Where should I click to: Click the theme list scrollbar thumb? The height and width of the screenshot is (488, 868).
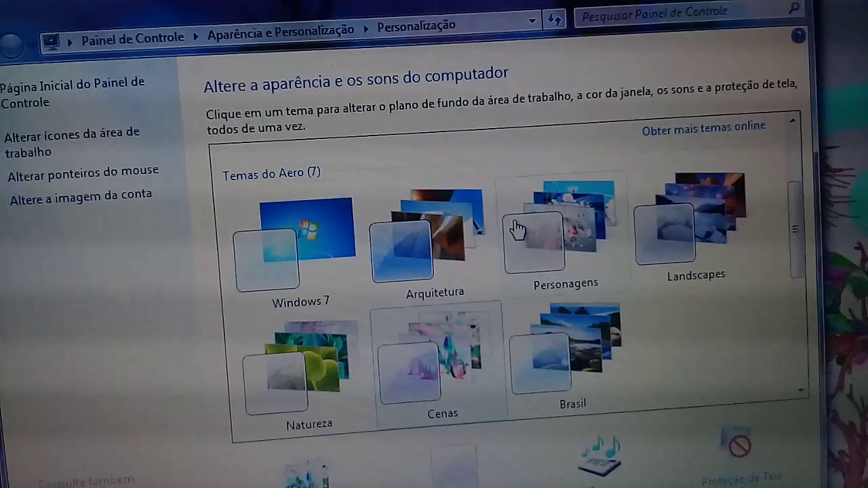[x=796, y=229]
